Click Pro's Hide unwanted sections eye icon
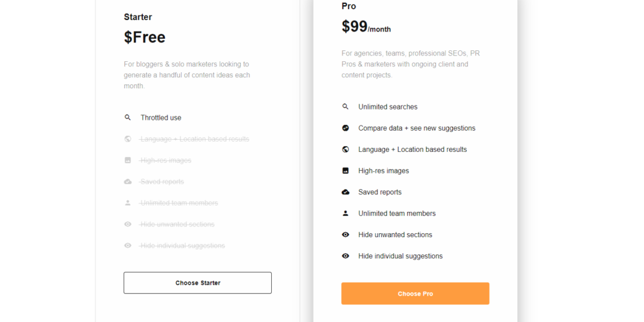 tap(345, 234)
